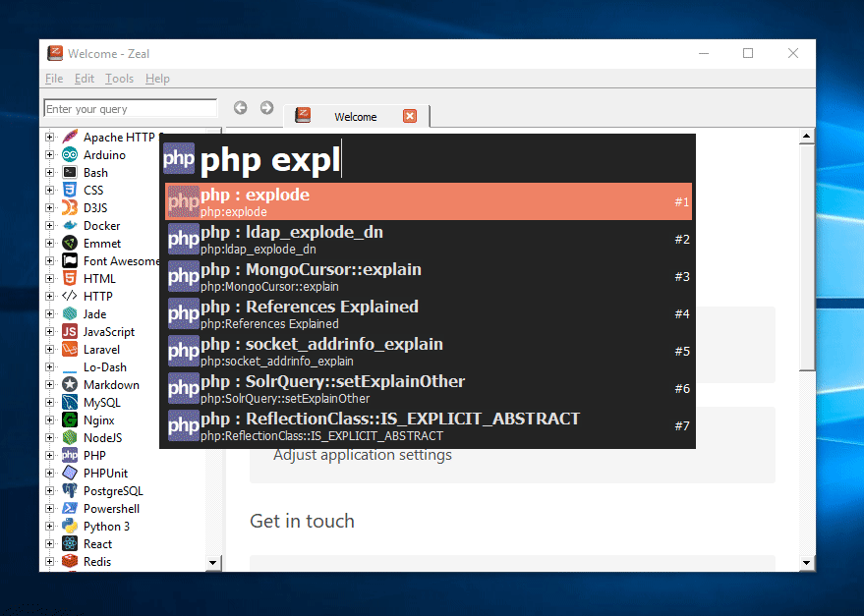This screenshot has width=864, height=616.
Task: Close the Welcome tab
Action: [x=410, y=116]
